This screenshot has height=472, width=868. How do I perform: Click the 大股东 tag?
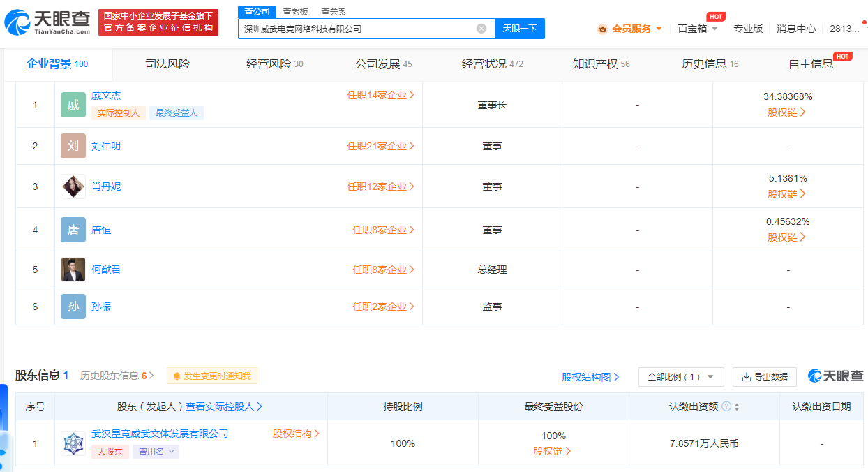110,452
